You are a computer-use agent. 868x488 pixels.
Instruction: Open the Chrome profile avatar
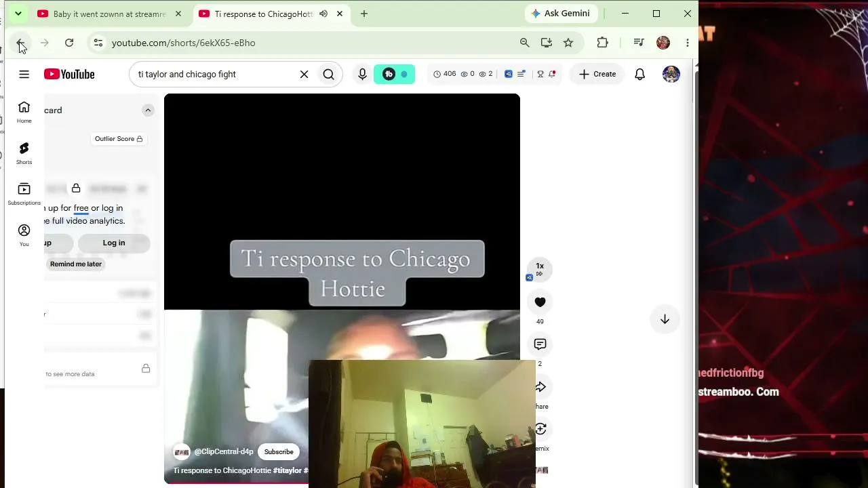point(663,43)
